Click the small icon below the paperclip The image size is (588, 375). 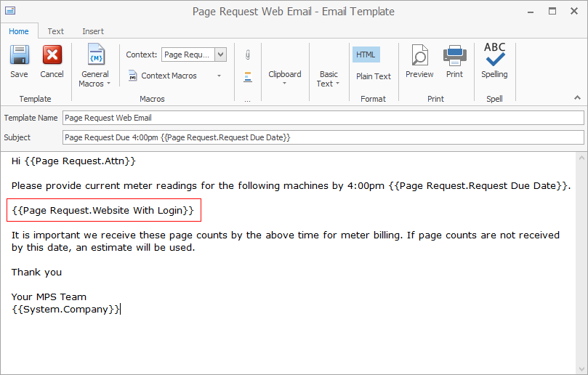click(x=248, y=76)
